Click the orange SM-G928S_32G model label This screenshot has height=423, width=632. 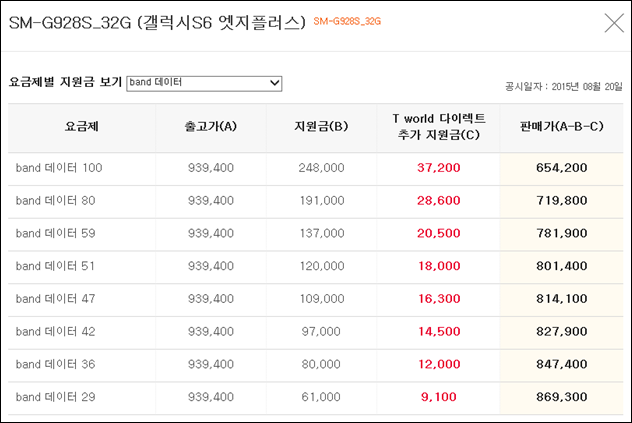tap(347, 21)
